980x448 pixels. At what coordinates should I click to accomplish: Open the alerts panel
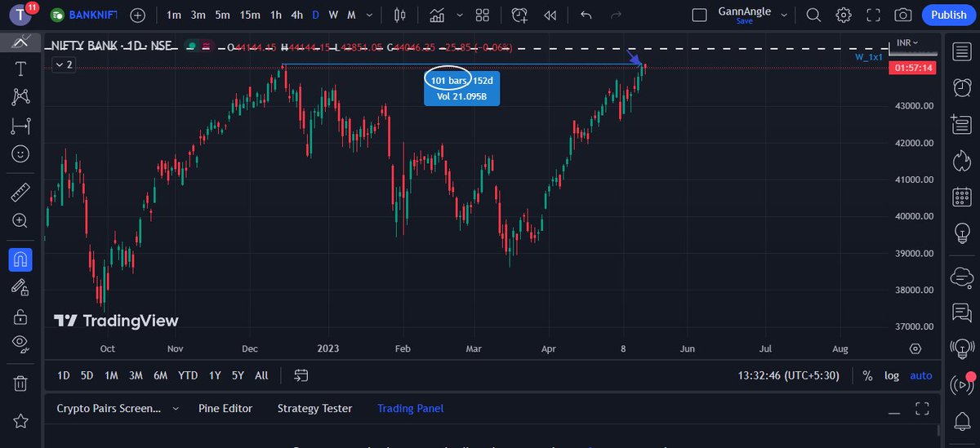coord(961,86)
